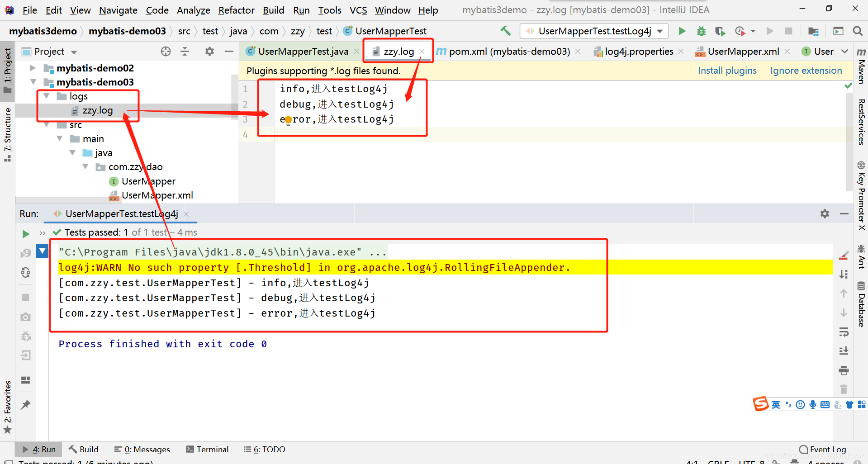This screenshot has width=868, height=464.
Task: Open Run panel settings gear
Action: pos(825,213)
